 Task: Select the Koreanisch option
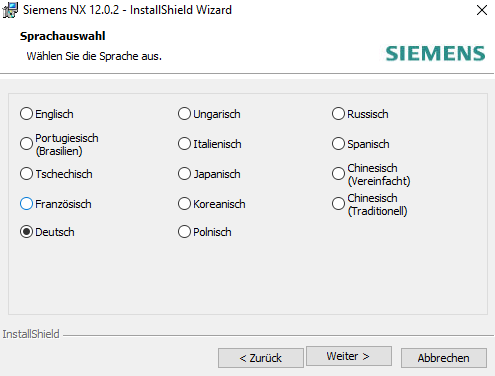click(184, 204)
